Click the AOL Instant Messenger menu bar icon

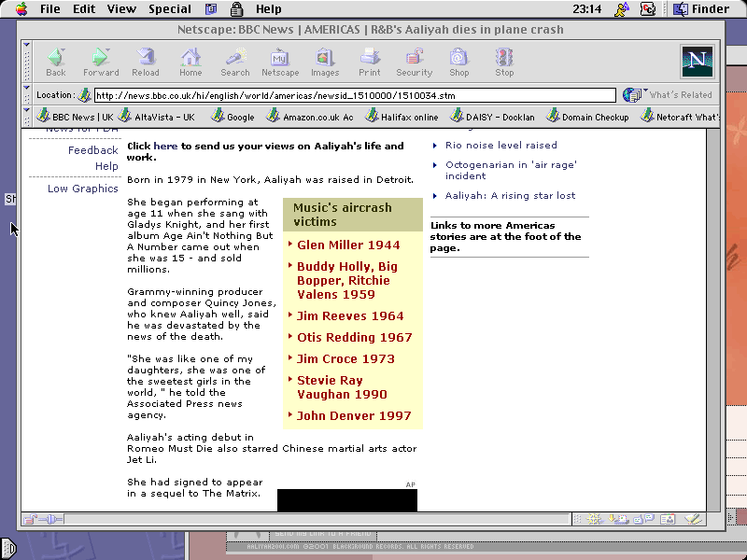(622, 9)
